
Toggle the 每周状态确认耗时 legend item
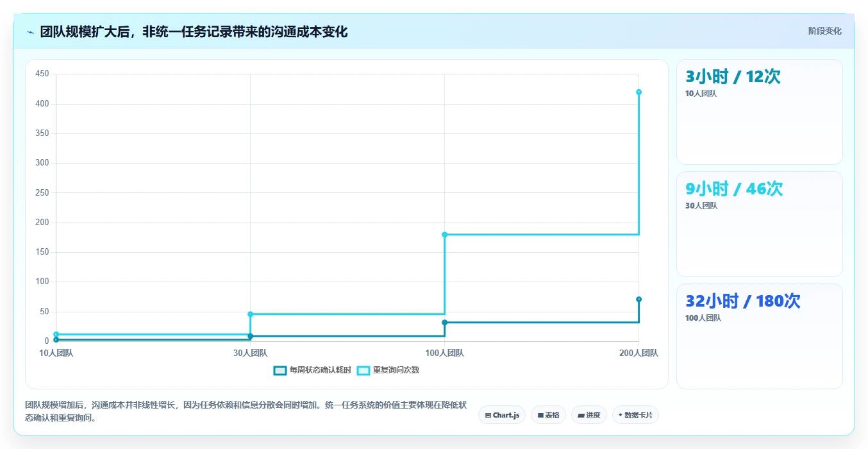point(312,370)
